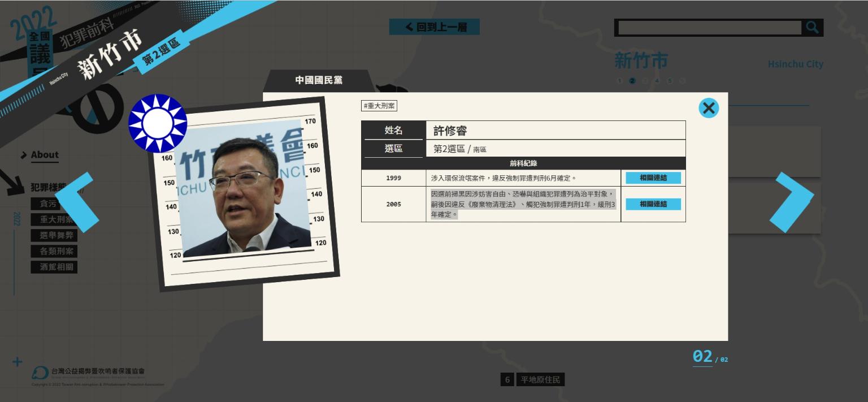Open the related link for the 2005 record
Viewport: 868px width, 402px height.
pos(653,204)
